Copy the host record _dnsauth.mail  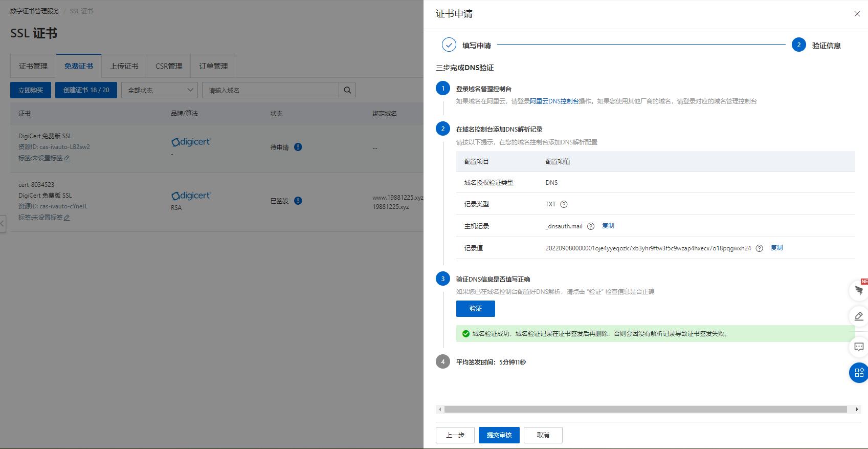[608, 226]
